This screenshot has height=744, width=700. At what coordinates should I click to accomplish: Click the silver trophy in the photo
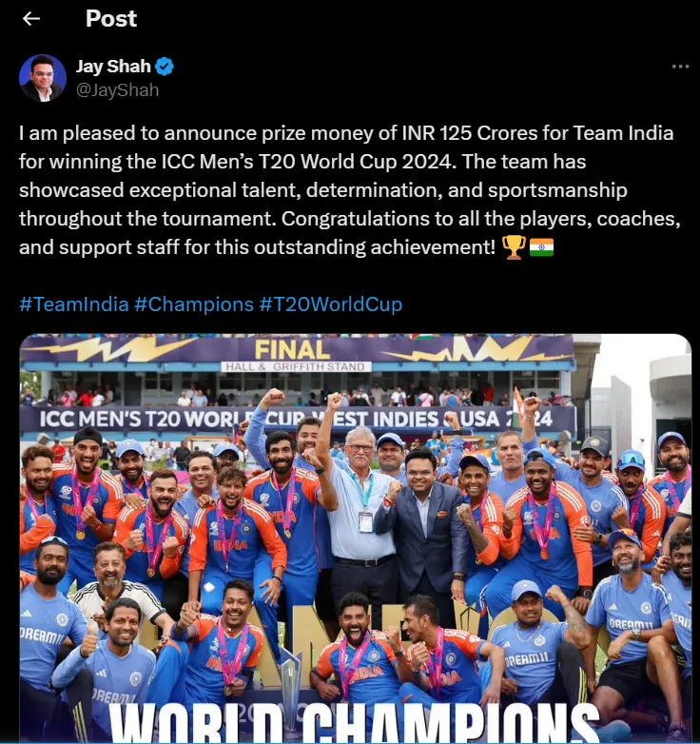(x=290, y=688)
